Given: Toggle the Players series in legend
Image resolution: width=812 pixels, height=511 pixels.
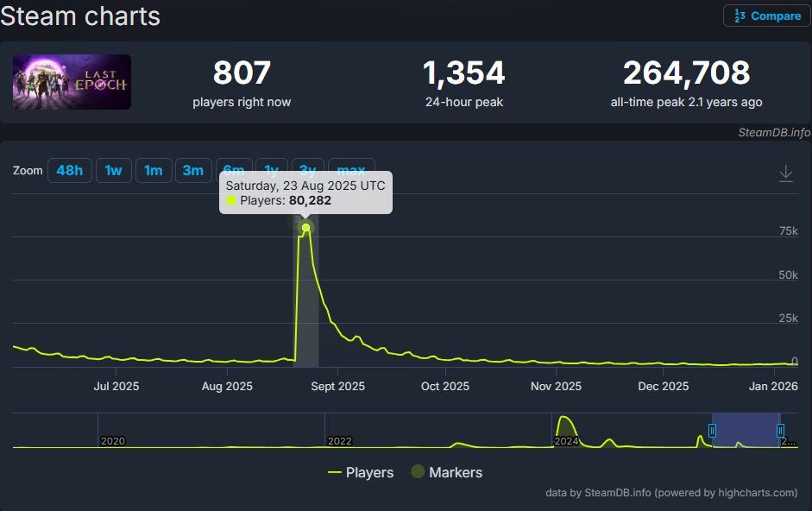Looking at the screenshot, I should click(x=361, y=472).
